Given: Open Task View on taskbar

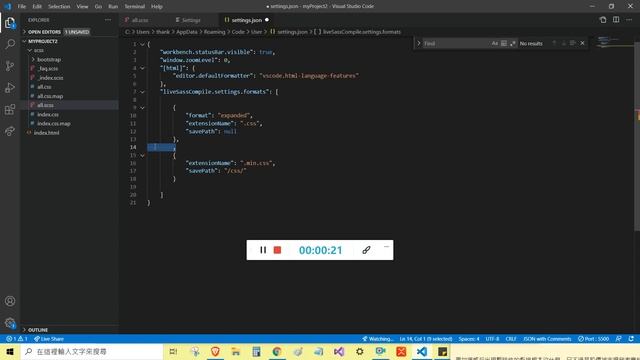Looking at the screenshot, I should click(173, 351).
